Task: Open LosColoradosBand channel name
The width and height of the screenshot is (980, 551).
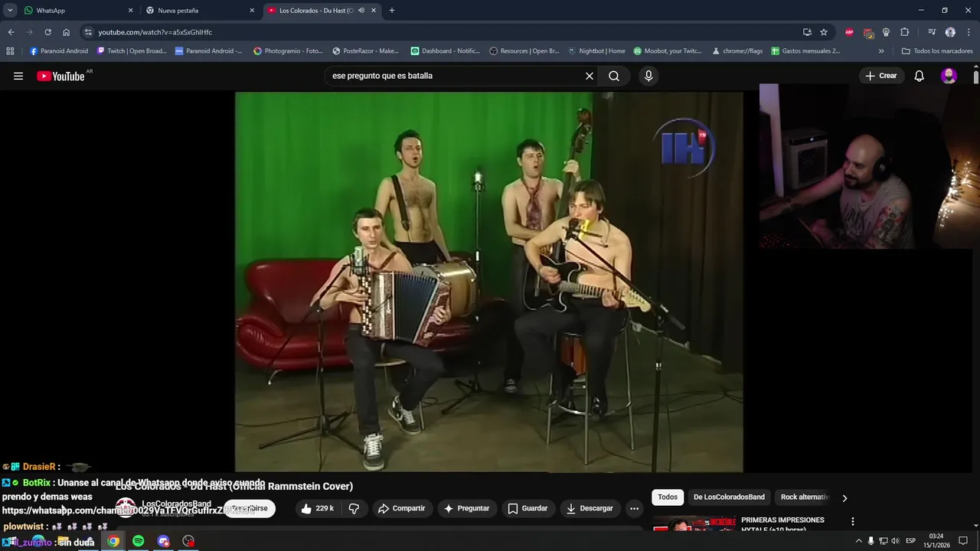Action: (176, 504)
